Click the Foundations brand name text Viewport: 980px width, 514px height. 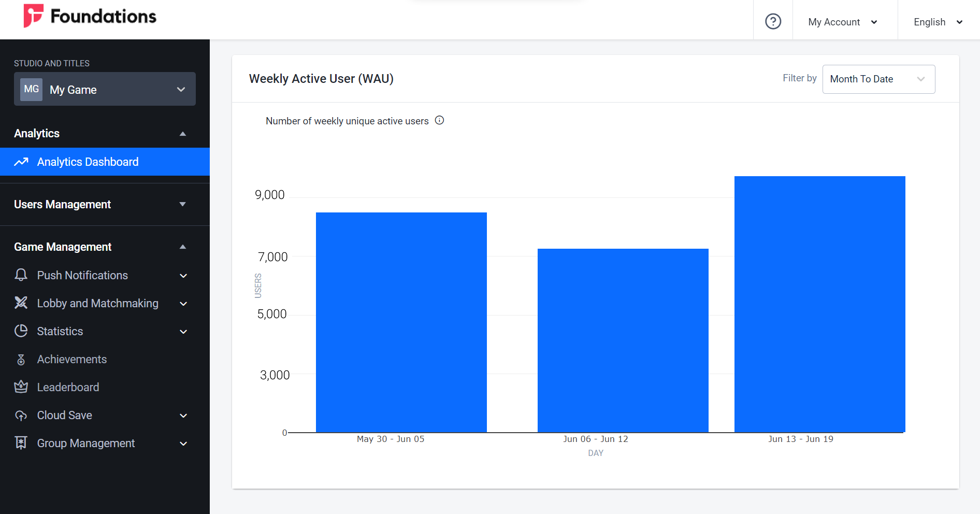tap(103, 17)
